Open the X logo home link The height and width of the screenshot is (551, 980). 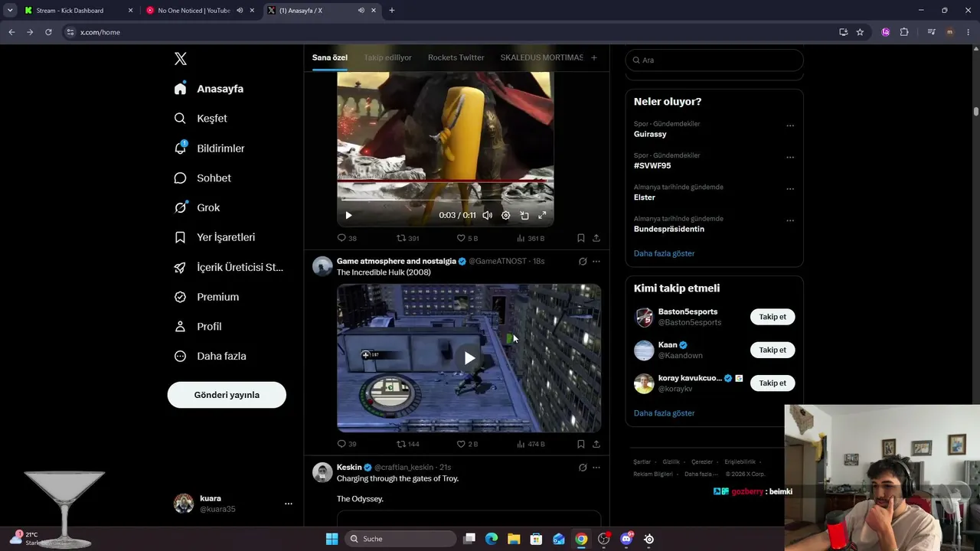[180, 59]
